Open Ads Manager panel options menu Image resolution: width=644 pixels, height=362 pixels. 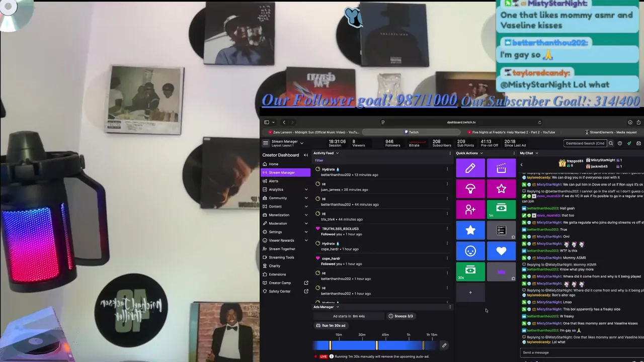coord(450,307)
